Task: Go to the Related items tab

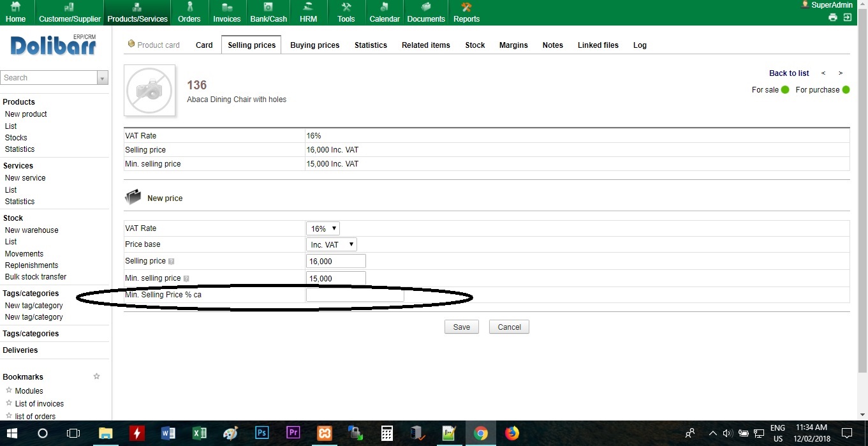Action: click(426, 45)
